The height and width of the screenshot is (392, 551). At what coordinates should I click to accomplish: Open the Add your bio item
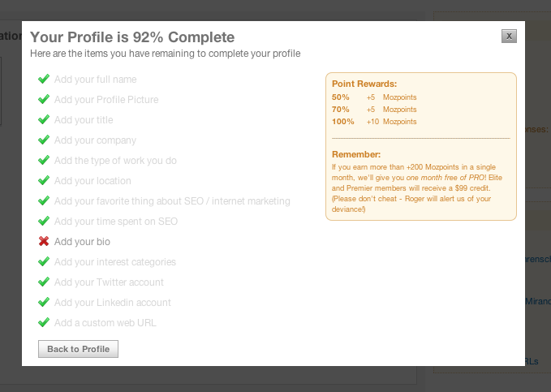point(82,242)
